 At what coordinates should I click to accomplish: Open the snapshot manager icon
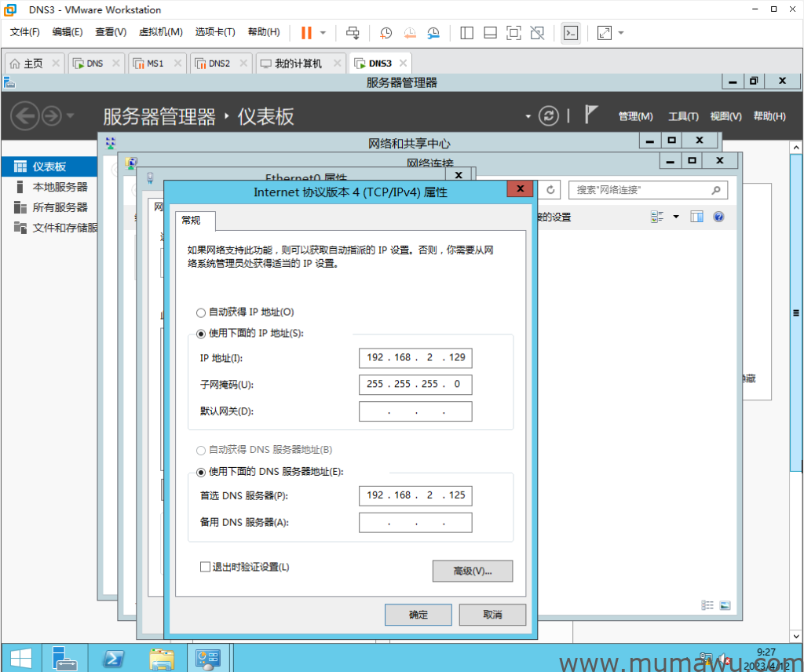[433, 33]
